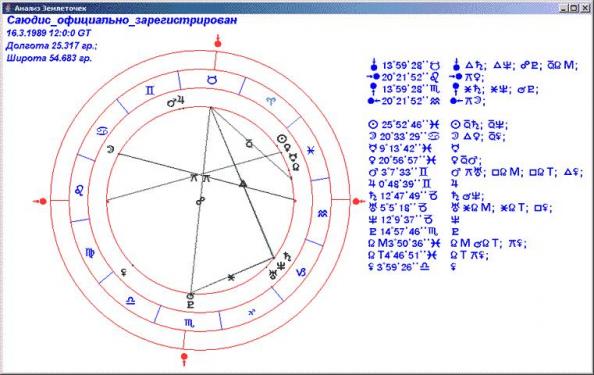Select the Pluto glyph at the chart bottom
This screenshot has height=375, width=594.
pos(190,304)
